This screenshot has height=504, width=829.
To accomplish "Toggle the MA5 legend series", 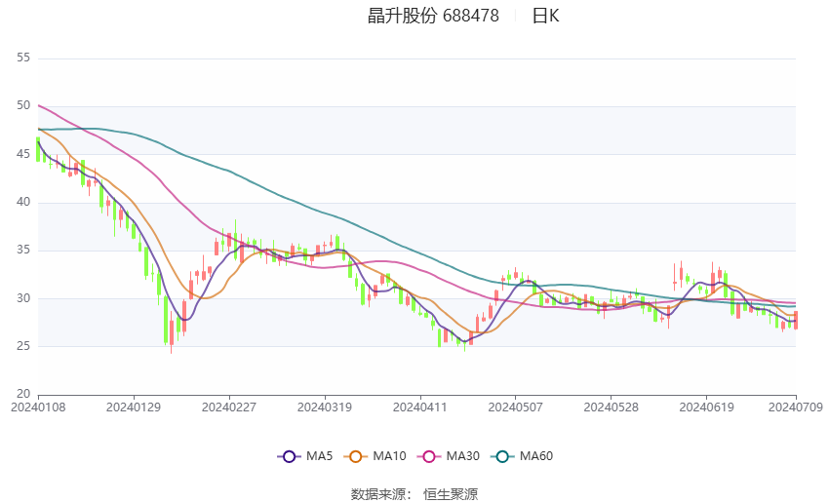I will pyautogui.click(x=305, y=456).
